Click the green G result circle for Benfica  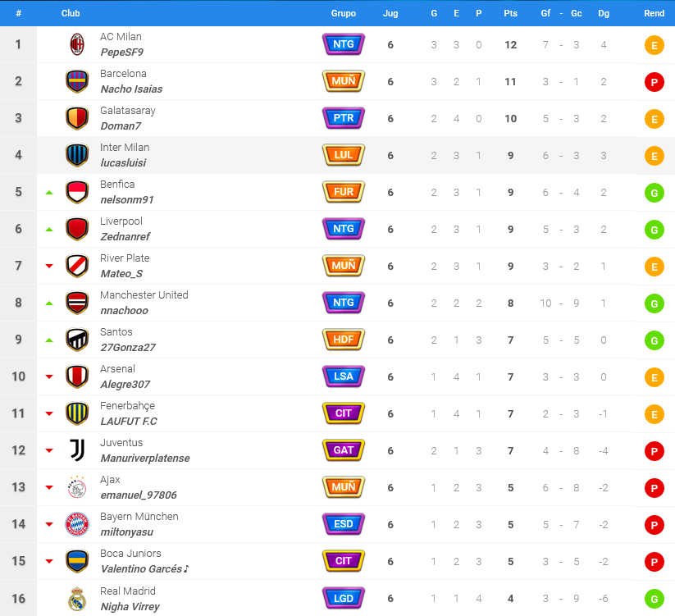click(654, 193)
